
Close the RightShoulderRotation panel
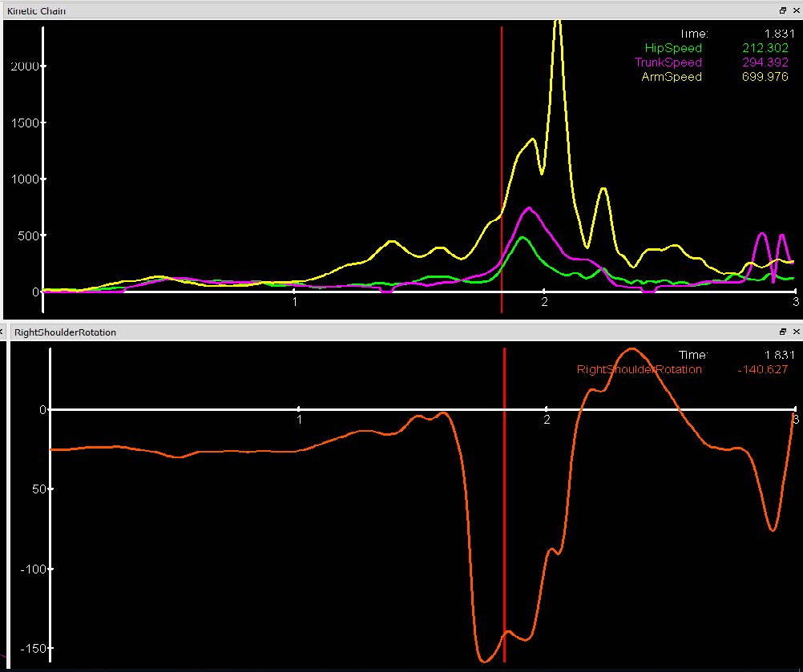point(796,332)
